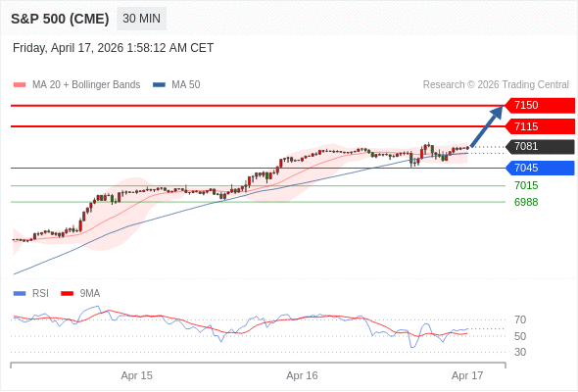The height and width of the screenshot is (392, 578).
Task: Click the green 6988 support label
Action: point(526,202)
